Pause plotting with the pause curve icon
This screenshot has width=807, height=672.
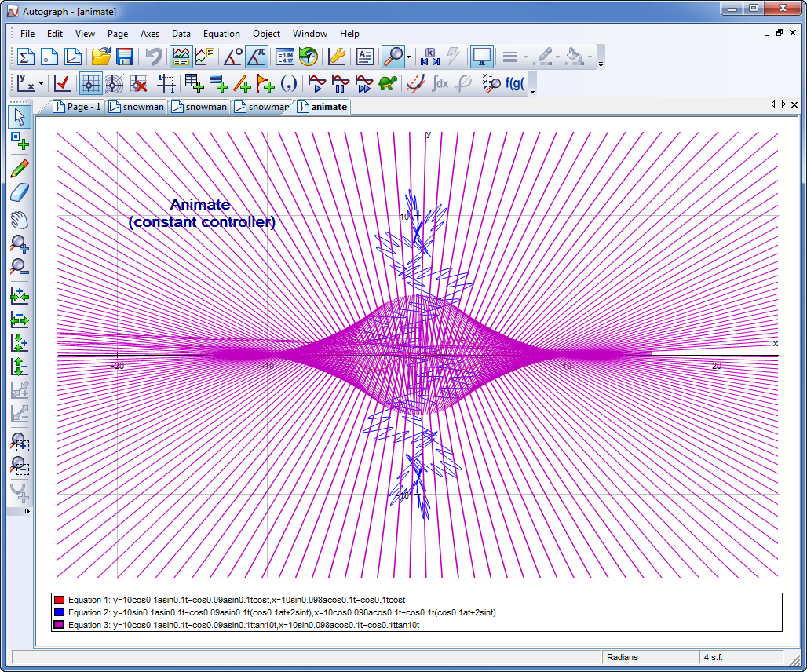(341, 83)
